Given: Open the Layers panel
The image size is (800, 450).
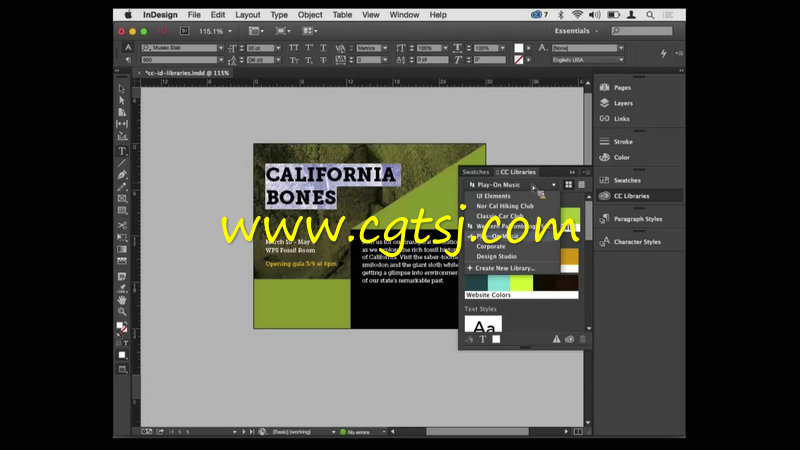Looking at the screenshot, I should pyautogui.click(x=623, y=103).
